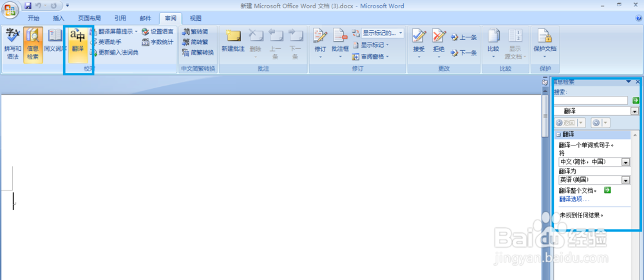
Task: Convert text with 繁转简
Action: tap(196, 32)
